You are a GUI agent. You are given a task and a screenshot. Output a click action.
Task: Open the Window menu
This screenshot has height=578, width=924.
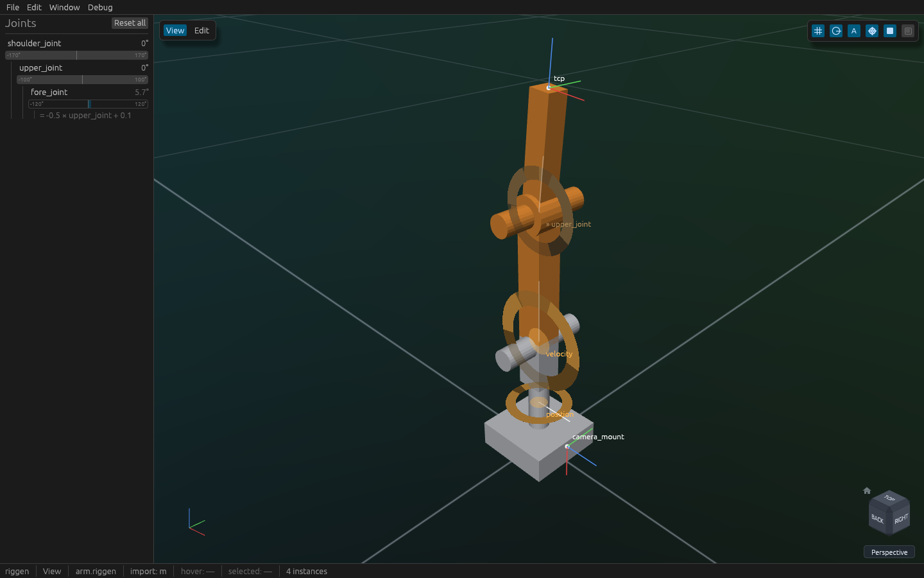(x=64, y=7)
